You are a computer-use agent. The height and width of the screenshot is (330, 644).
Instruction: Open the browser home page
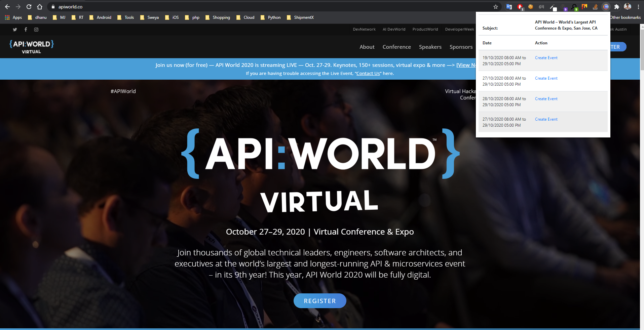40,7
